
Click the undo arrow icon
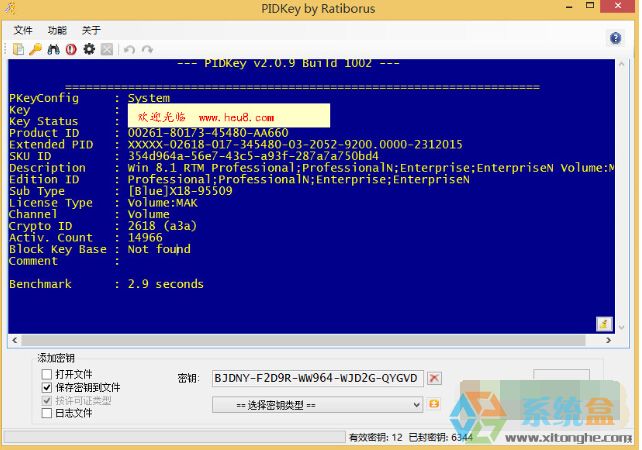tap(129, 50)
